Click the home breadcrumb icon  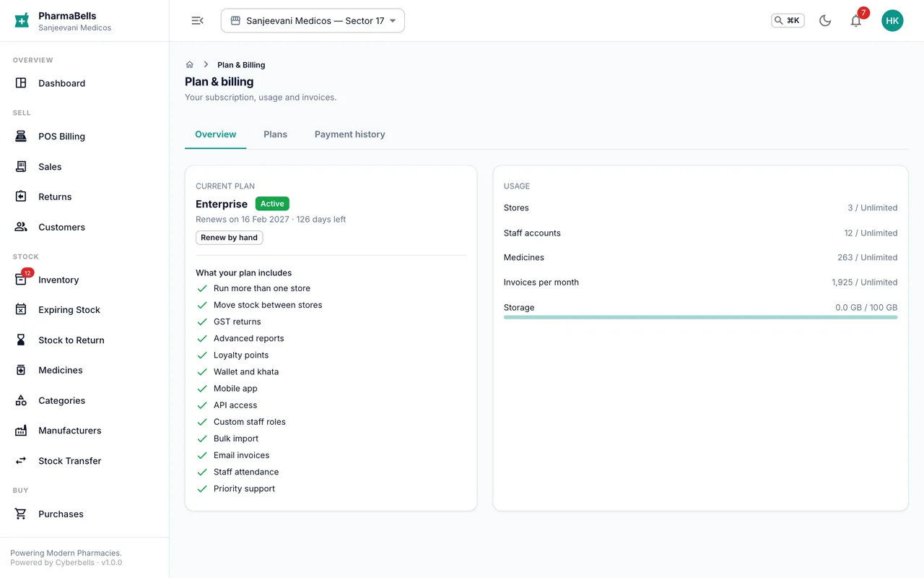click(x=190, y=65)
